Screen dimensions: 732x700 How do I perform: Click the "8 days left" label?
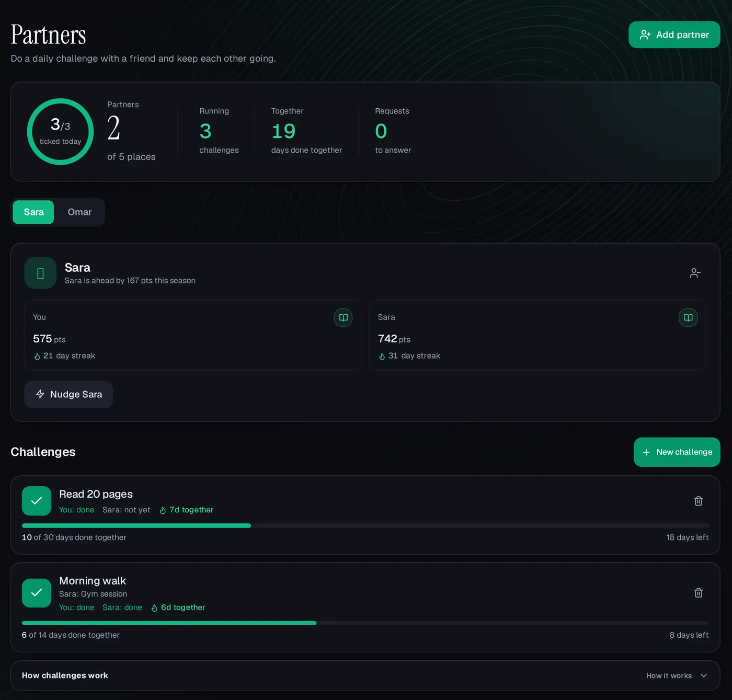[x=689, y=635]
